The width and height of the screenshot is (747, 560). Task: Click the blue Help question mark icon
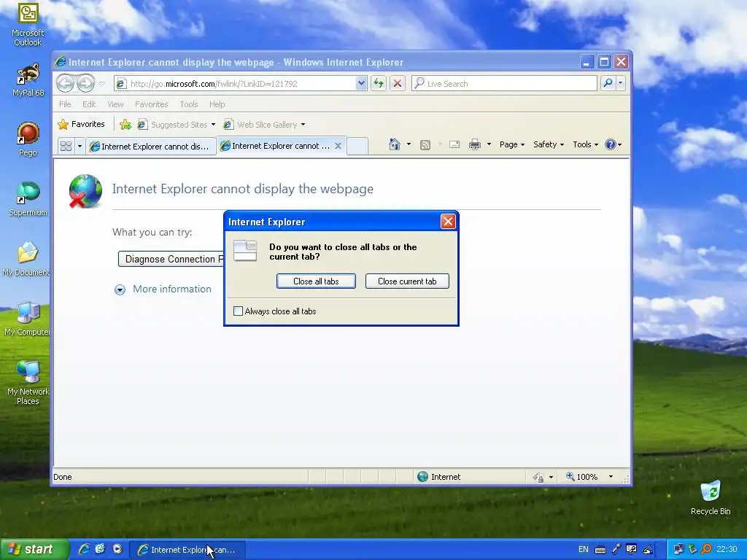coord(610,144)
